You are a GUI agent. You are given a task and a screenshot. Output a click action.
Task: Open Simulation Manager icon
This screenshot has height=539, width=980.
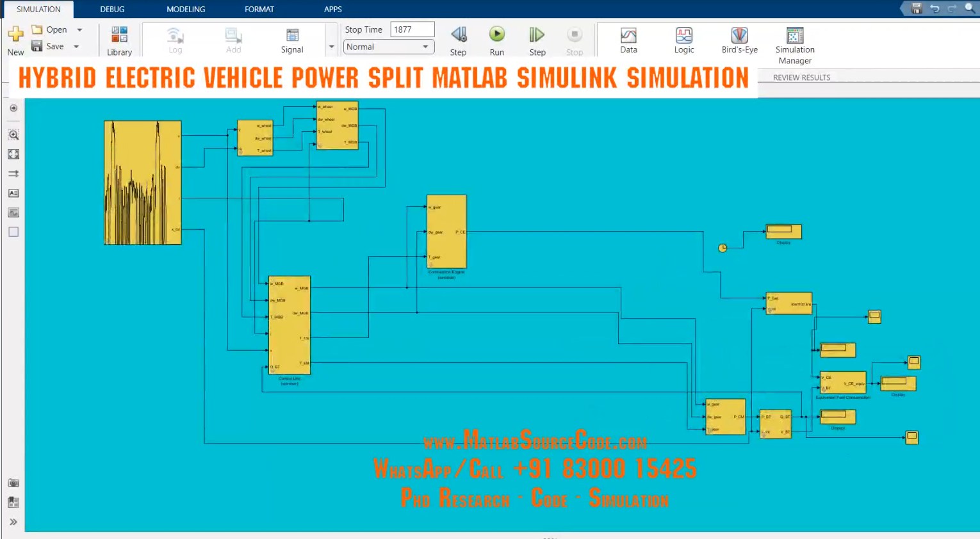pyautogui.click(x=795, y=35)
